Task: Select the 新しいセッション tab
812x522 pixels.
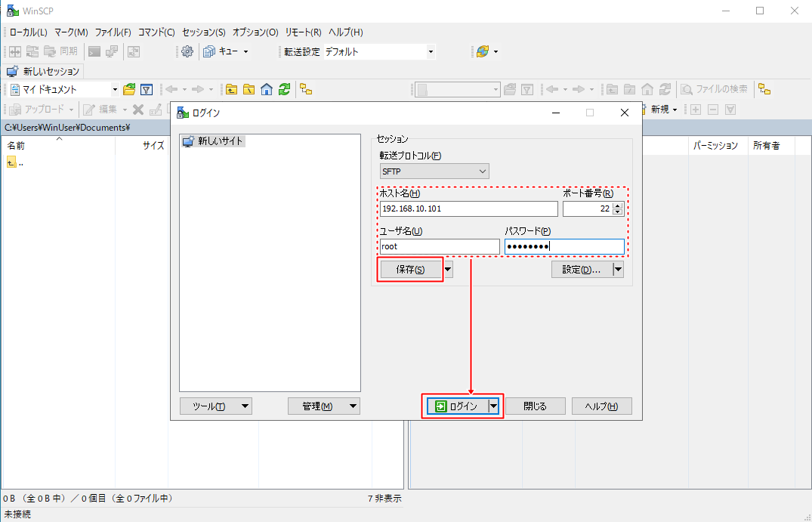Action: [44, 72]
